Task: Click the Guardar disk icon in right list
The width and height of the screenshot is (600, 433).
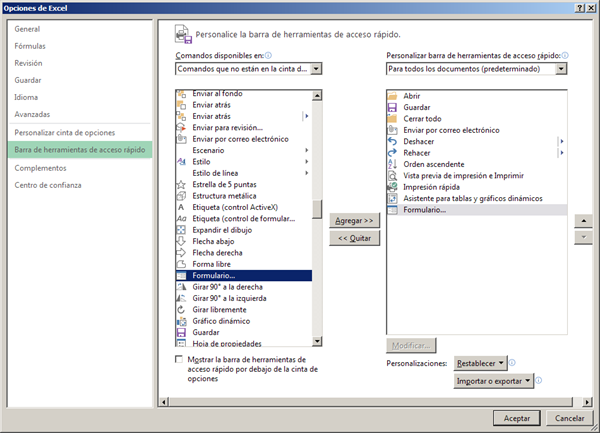Action: tap(393, 107)
